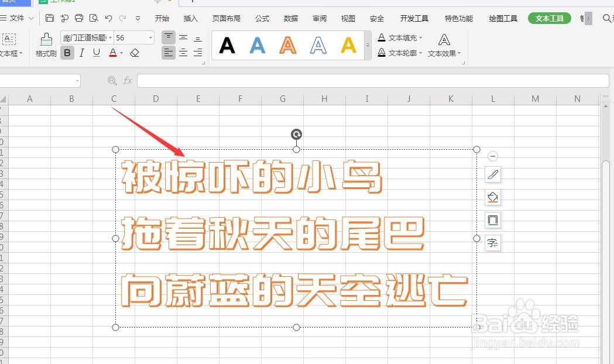Open the text settings 字 floating icon
Image resolution: width=614 pixels, height=364 pixels.
[493, 243]
